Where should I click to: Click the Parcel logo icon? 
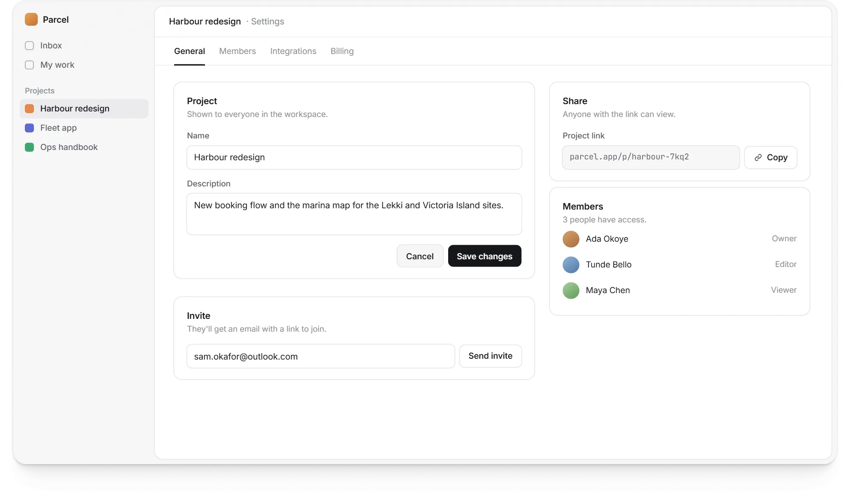(x=31, y=19)
